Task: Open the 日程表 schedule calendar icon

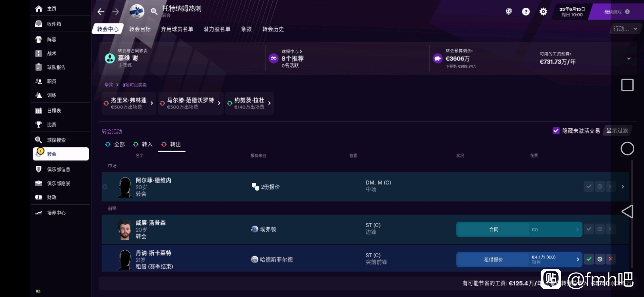Action: click(x=39, y=111)
